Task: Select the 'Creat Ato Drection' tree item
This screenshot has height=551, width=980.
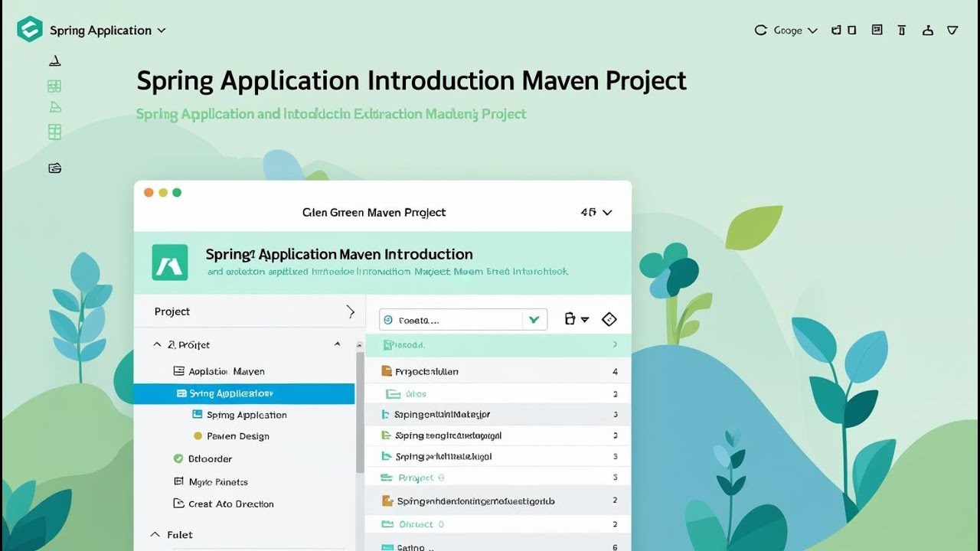Action: pyautogui.click(x=224, y=504)
